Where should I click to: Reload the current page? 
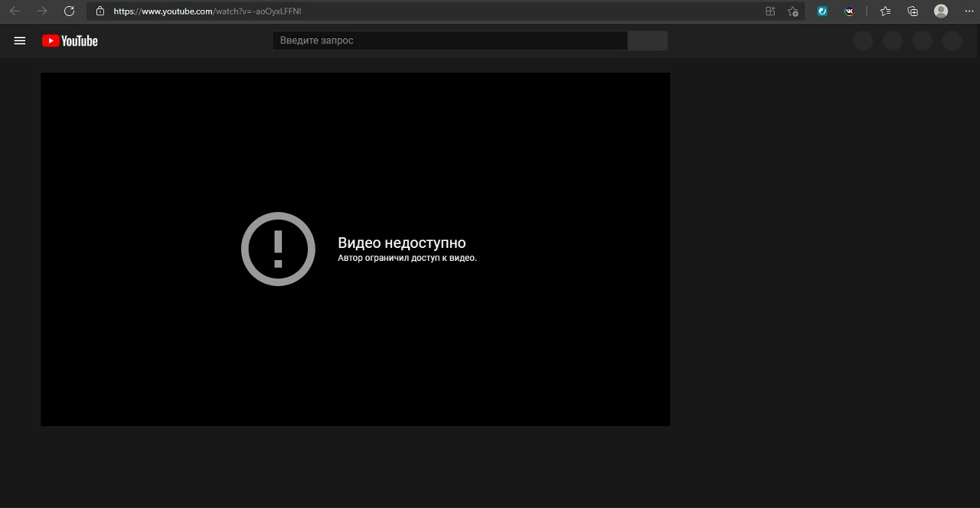coord(69,11)
